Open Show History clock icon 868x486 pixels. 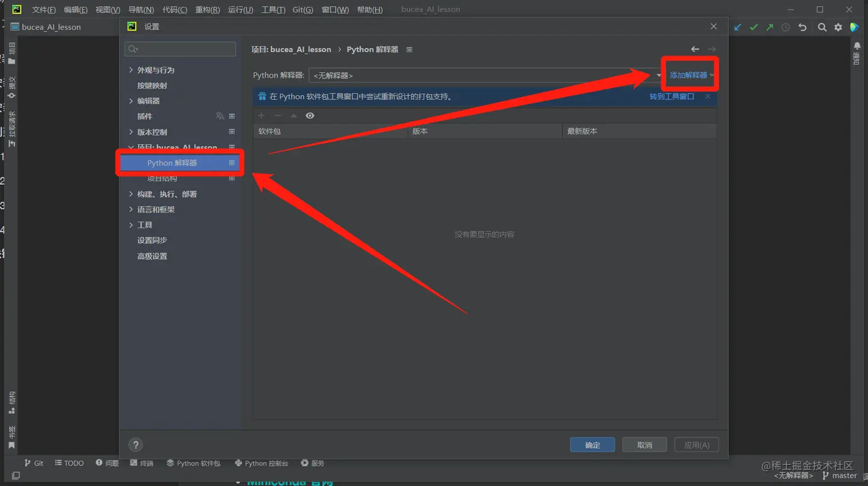tap(785, 27)
